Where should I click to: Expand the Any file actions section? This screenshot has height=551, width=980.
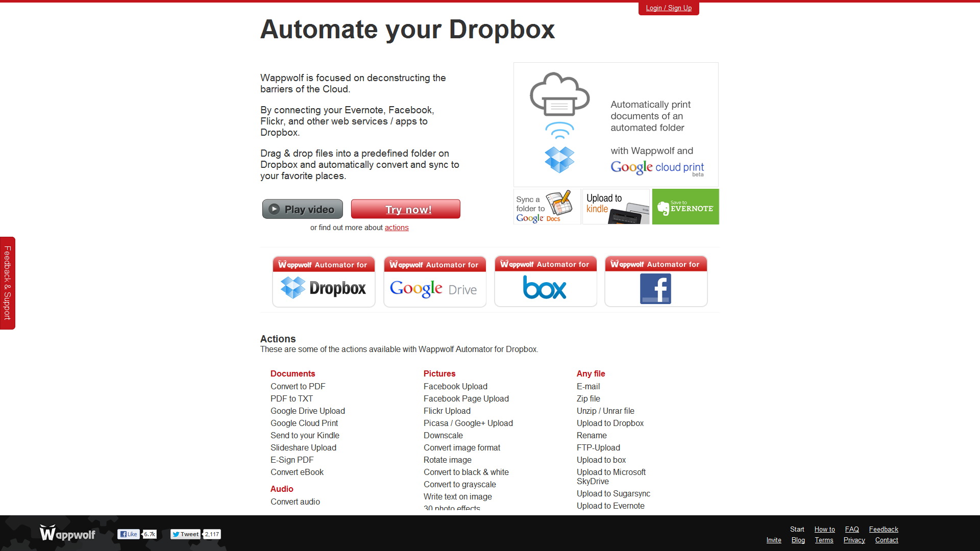pyautogui.click(x=590, y=373)
